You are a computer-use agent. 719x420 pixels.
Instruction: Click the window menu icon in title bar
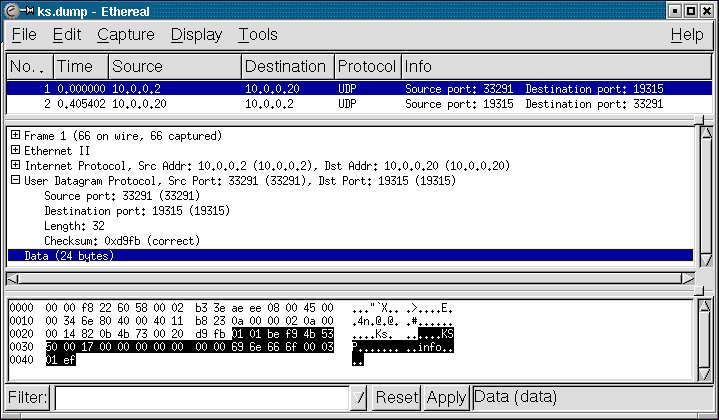tap(11, 11)
